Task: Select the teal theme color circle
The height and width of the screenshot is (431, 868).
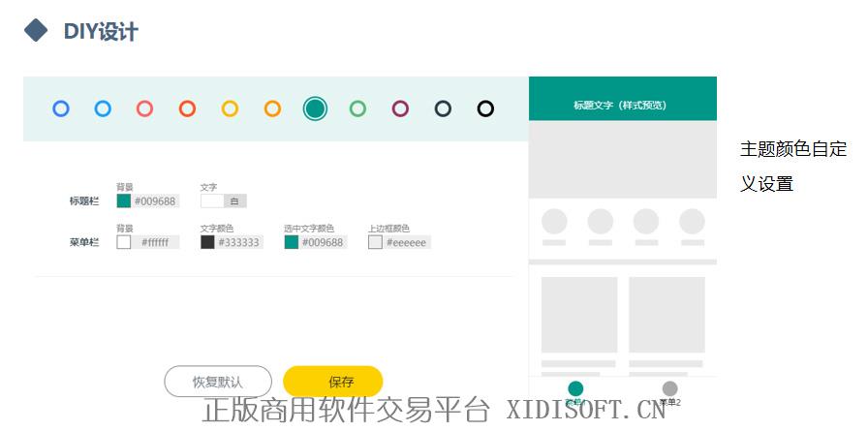Action: [315, 108]
